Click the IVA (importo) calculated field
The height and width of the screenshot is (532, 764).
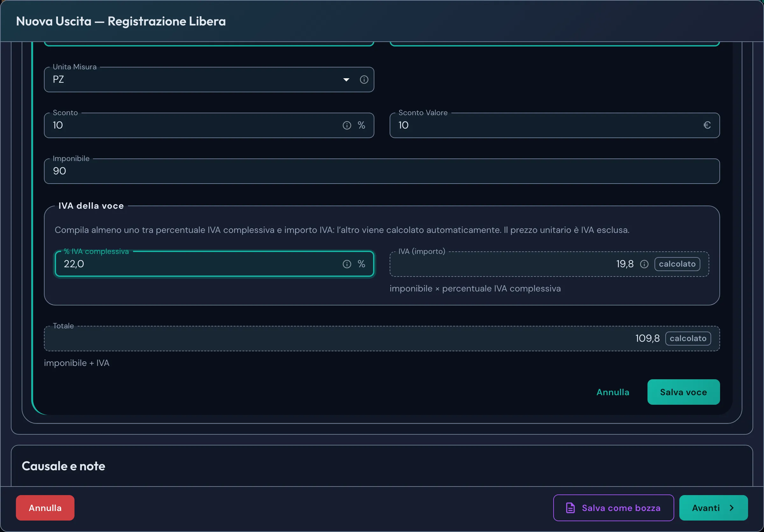pos(549,264)
